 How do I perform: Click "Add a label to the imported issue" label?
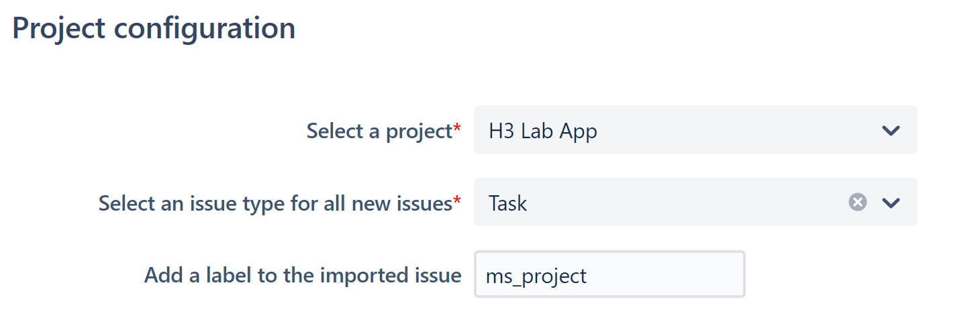pos(303,275)
